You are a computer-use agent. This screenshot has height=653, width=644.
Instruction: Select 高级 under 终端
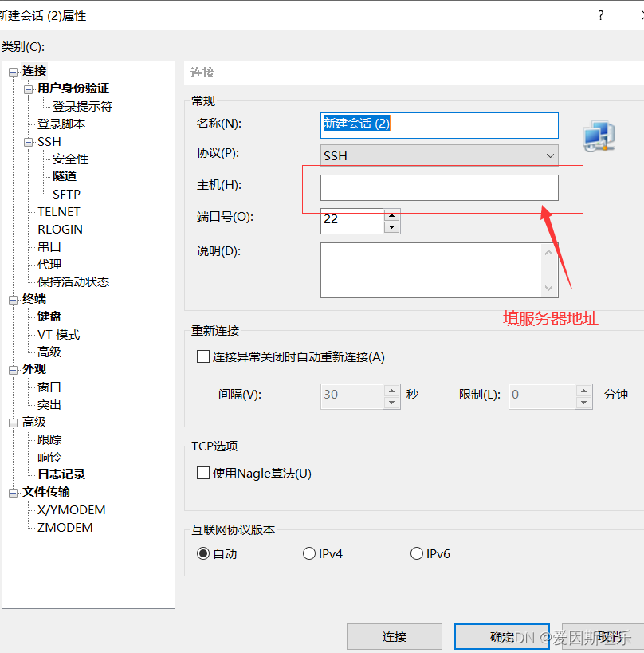[49, 352]
